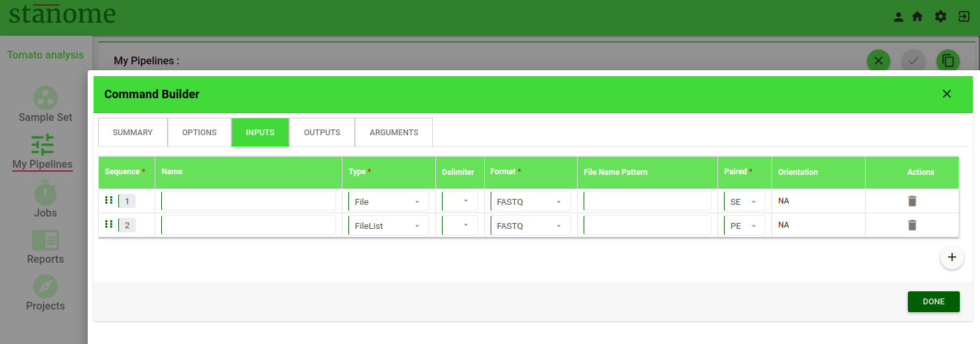Open My Pipelines sidebar icon
980x344 pixels.
pyautogui.click(x=43, y=144)
